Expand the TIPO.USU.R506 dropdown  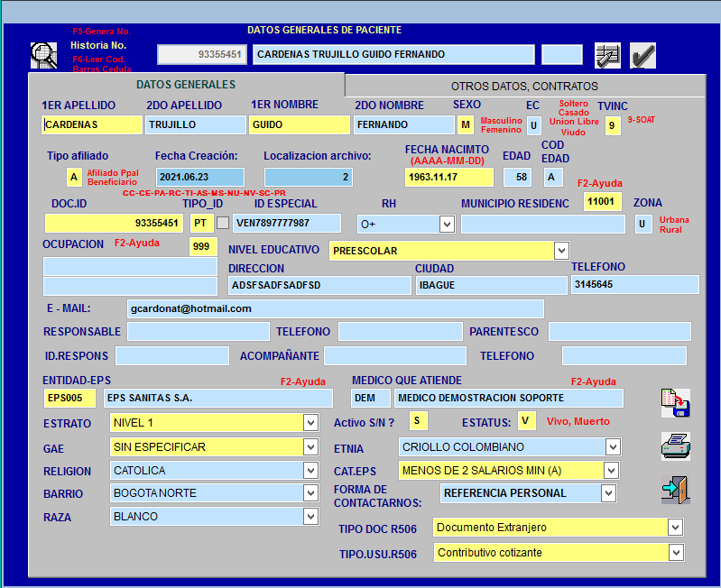tap(676, 552)
